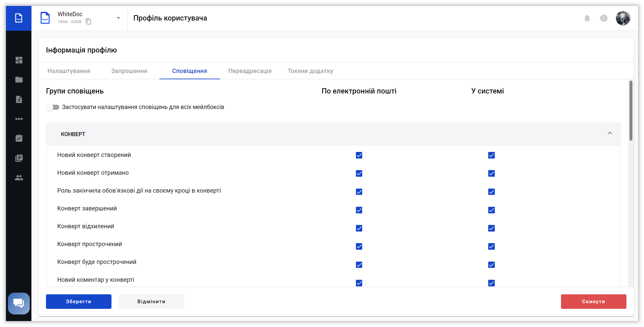Open the chat support widget
Screen dimensions: 644x327
click(x=19, y=303)
